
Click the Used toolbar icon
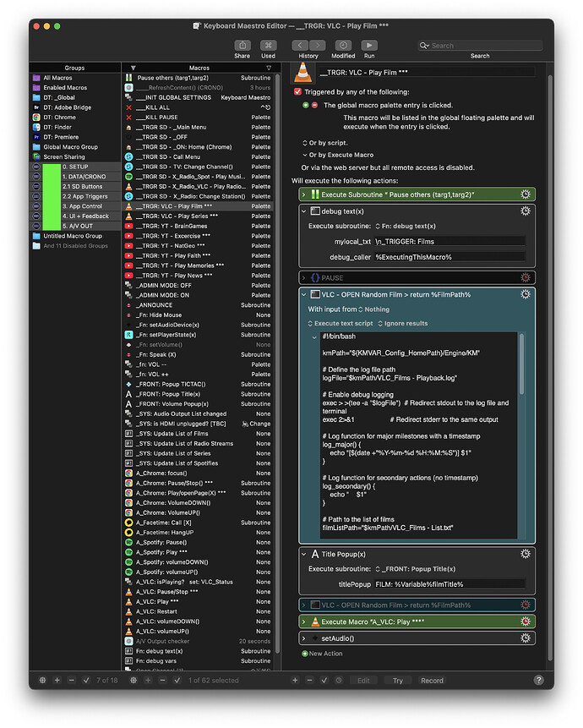pyautogui.click(x=268, y=45)
